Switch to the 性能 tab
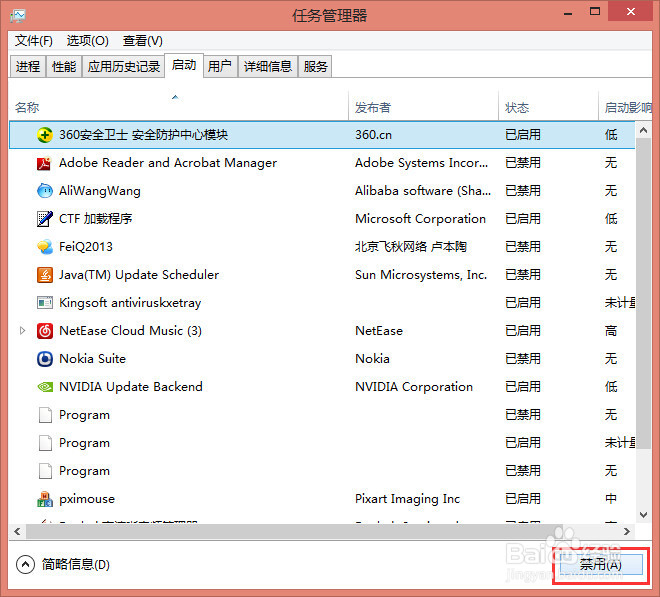Viewport: 660px width, 597px height. pos(64,67)
